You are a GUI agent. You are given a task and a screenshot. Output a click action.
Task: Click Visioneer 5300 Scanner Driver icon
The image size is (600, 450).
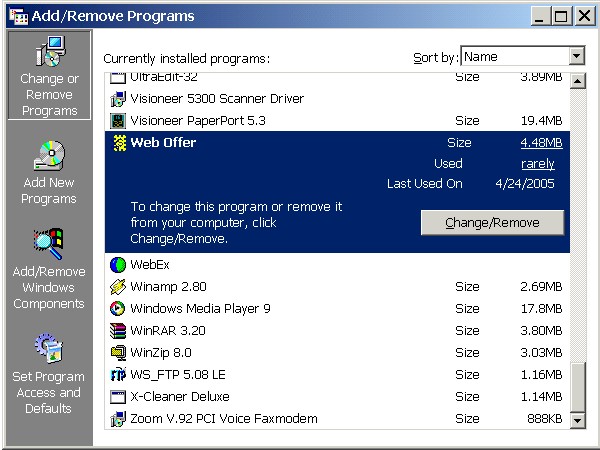pos(118,99)
